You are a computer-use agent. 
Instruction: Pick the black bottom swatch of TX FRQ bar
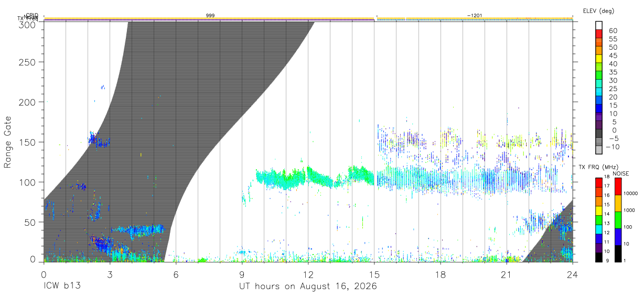coord(599,256)
